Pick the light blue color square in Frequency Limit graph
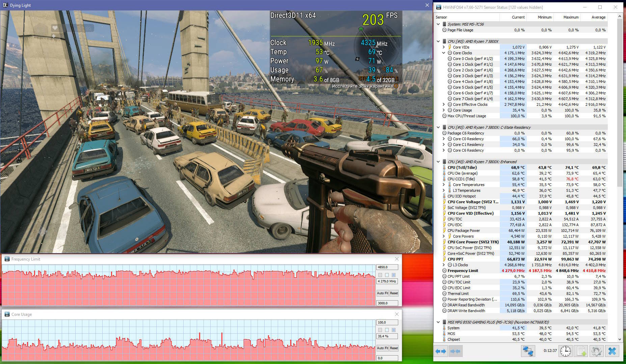Image resolution: width=626 pixels, height=364 pixels. (387, 275)
